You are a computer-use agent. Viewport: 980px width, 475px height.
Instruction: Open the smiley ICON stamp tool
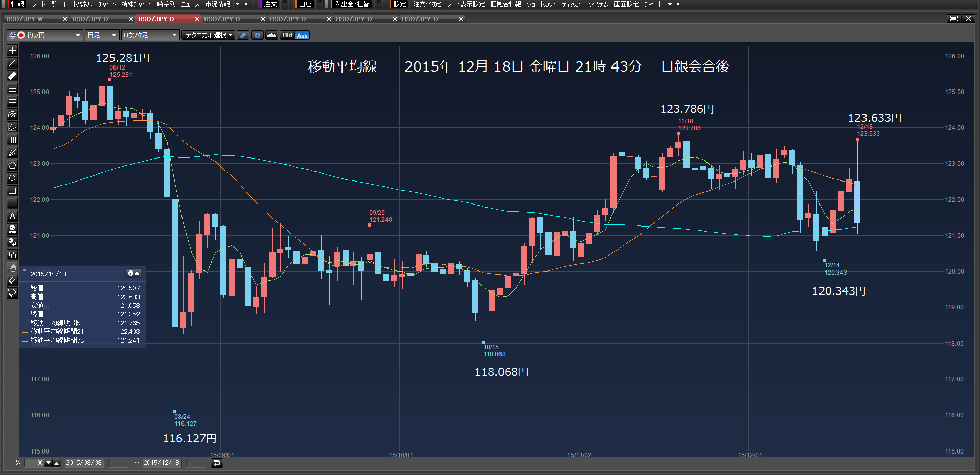click(12, 229)
